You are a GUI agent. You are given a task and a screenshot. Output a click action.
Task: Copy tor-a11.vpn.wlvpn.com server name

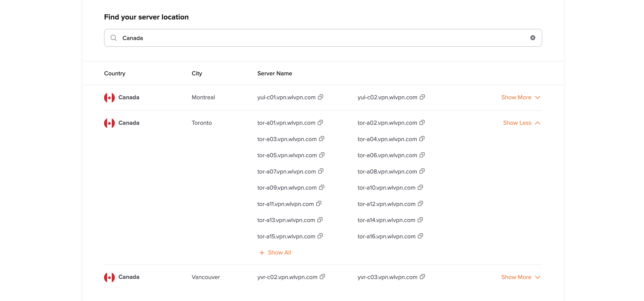319,203
